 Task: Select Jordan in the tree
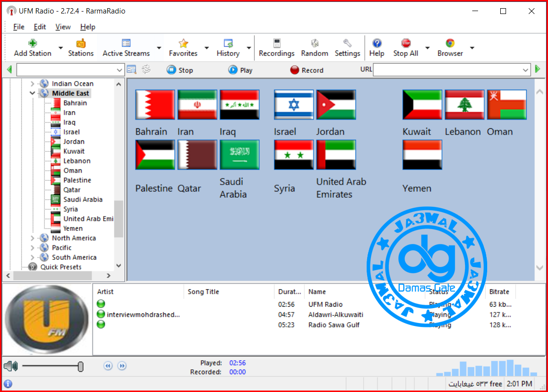pos(73,141)
